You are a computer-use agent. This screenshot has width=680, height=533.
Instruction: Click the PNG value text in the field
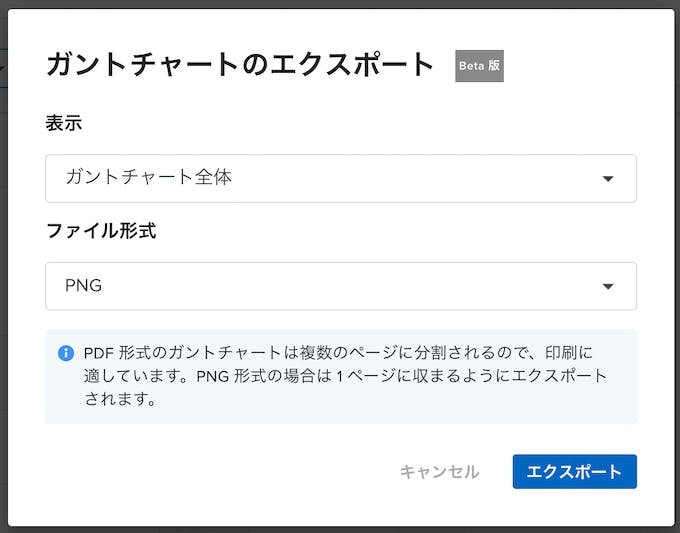click(83, 285)
